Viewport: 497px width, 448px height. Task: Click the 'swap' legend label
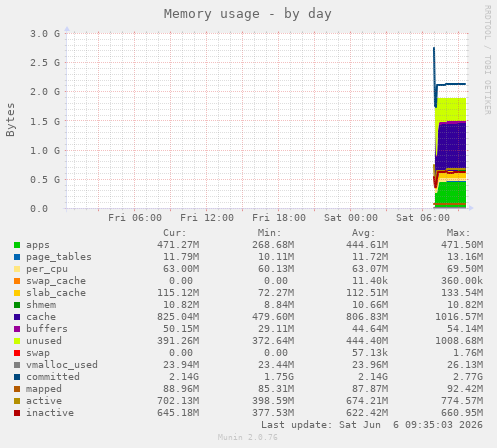38,353
